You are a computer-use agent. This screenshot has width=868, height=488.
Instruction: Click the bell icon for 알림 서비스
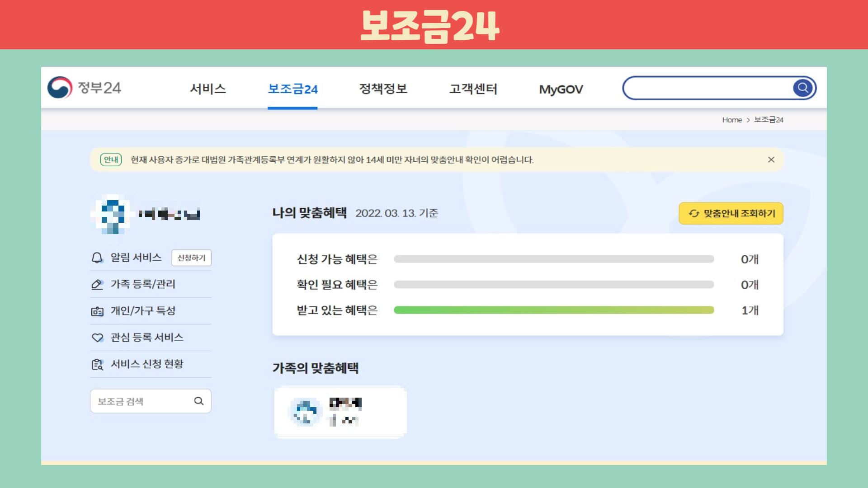pyautogui.click(x=97, y=258)
